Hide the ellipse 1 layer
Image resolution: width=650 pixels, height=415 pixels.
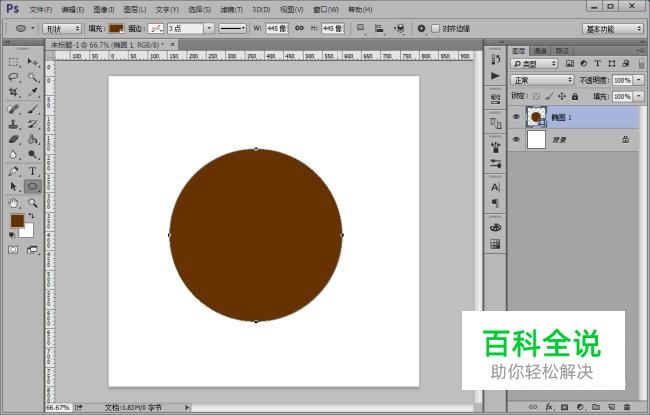coord(516,117)
